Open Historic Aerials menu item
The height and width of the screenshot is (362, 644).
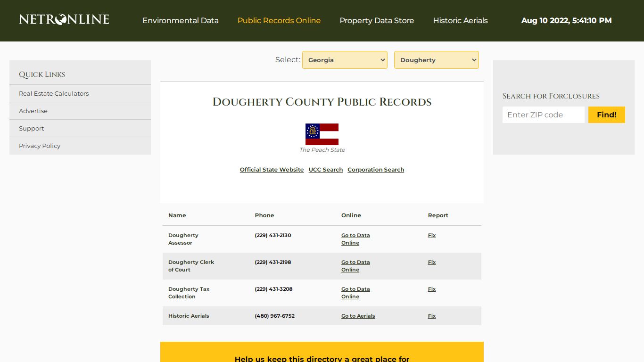point(460,21)
